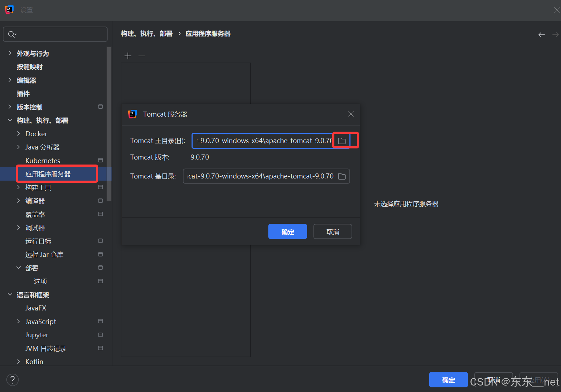The image size is (561, 392).
Task: Click 构建、执行、部署 breadcrumb
Action: (x=147, y=34)
